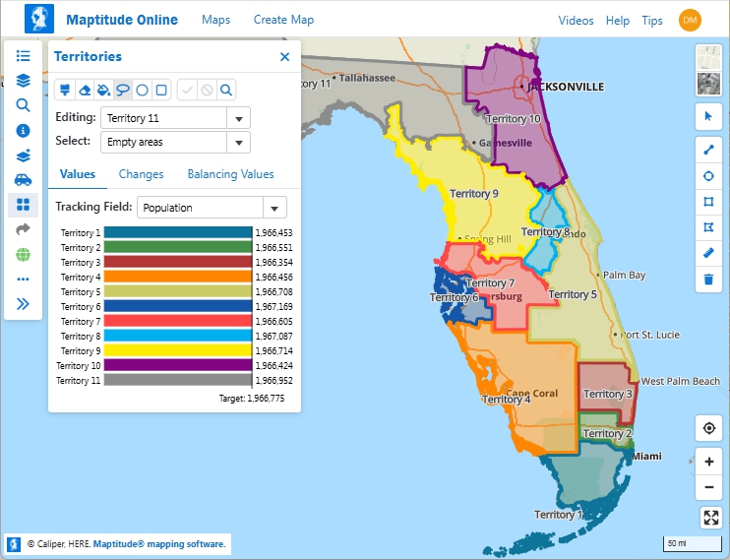Select the lasso selection tool
The image size is (730, 560).
[123, 90]
